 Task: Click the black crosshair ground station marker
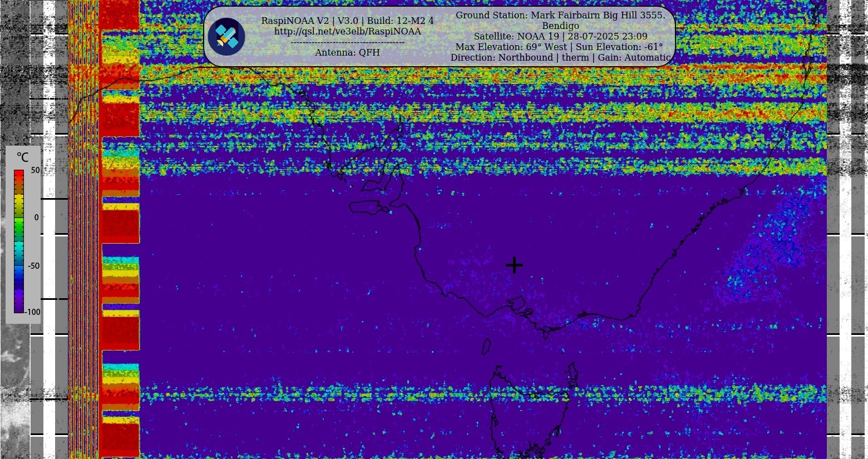(514, 265)
